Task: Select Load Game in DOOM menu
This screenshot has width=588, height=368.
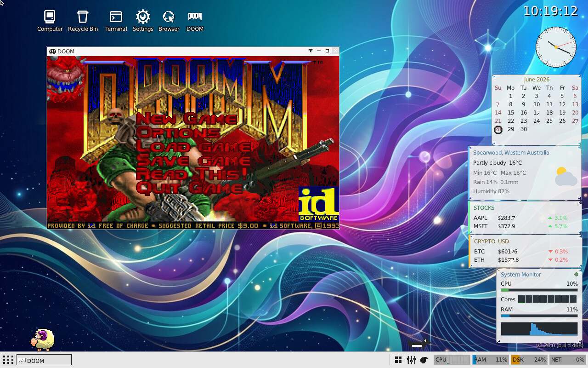Action: pyautogui.click(x=193, y=146)
